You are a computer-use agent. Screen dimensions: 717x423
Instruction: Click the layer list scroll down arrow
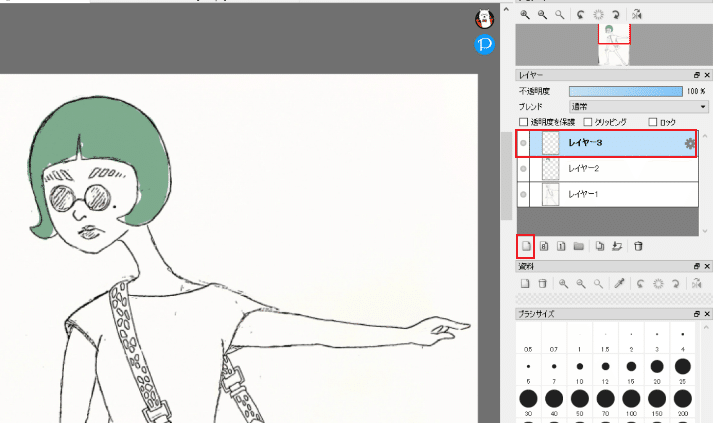coord(705,231)
